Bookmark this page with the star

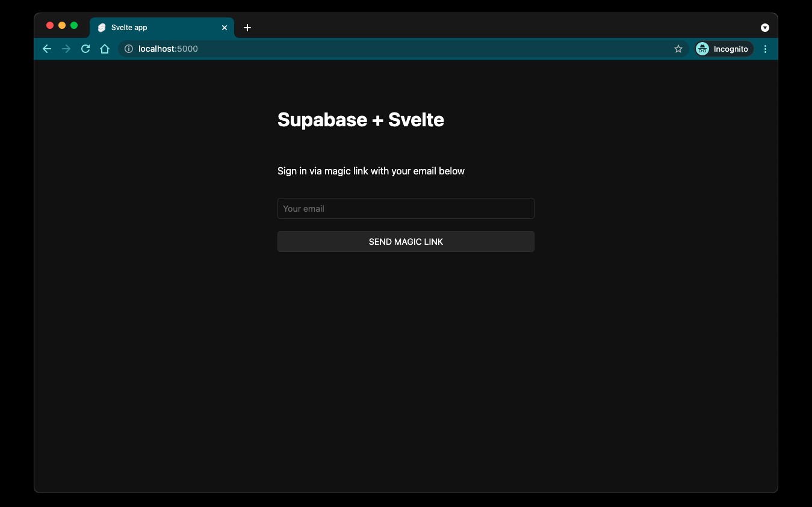click(x=678, y=49)
